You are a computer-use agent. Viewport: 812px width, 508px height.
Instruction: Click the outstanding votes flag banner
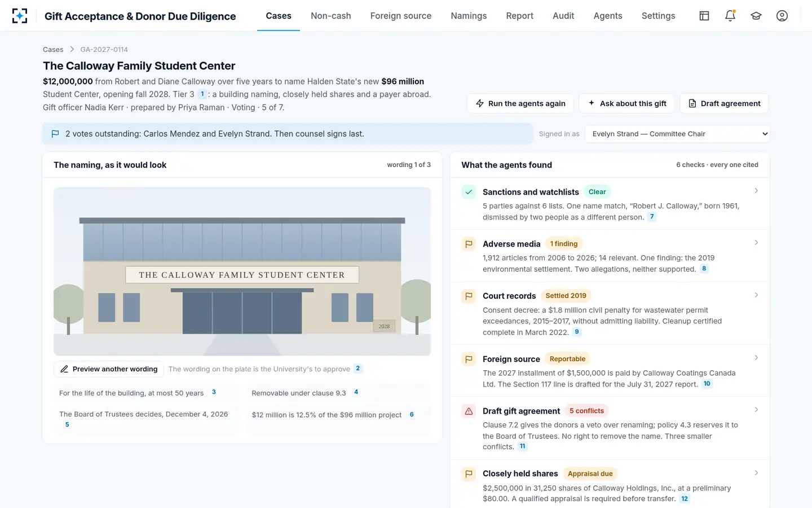pyautogui.click(x=288, y=134)
